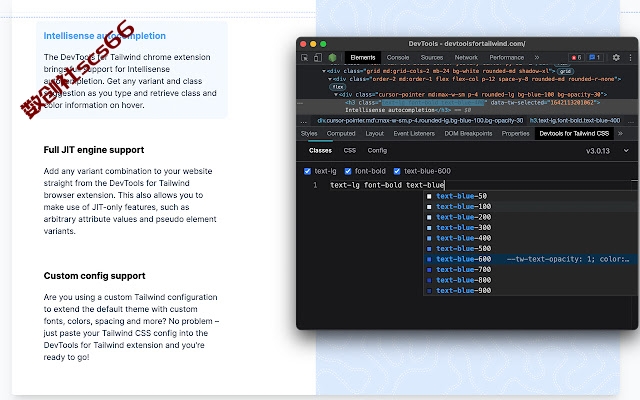The width and height of the screenshot is (640, 400).
Task: Open the Performance tab
Action: (507, 58)
